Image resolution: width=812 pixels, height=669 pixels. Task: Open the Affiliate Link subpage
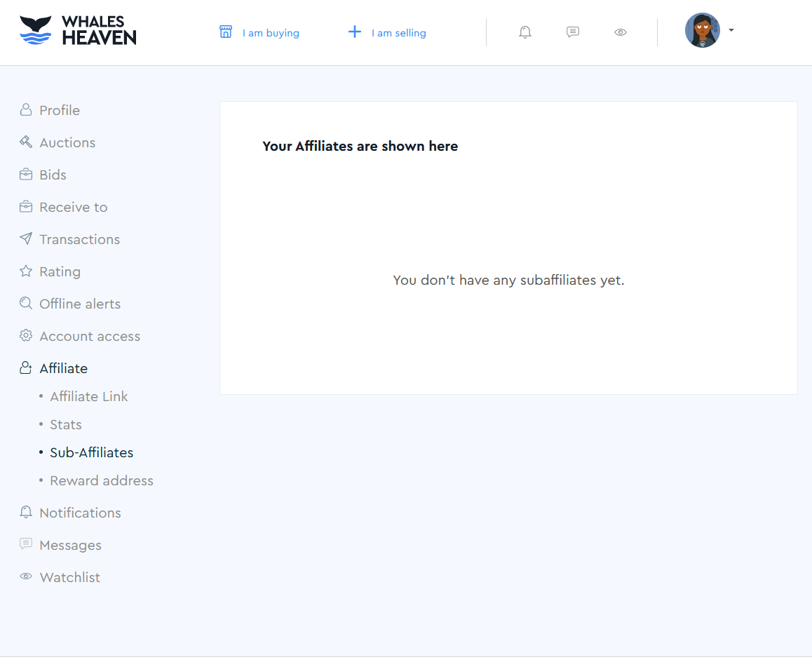point(89,396)
